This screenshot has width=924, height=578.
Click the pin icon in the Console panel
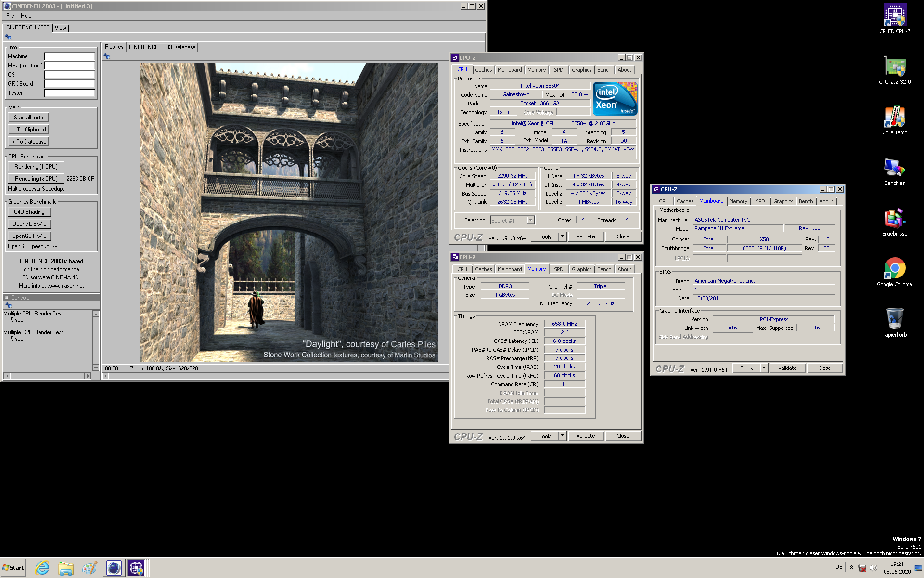tap(8, 305)
